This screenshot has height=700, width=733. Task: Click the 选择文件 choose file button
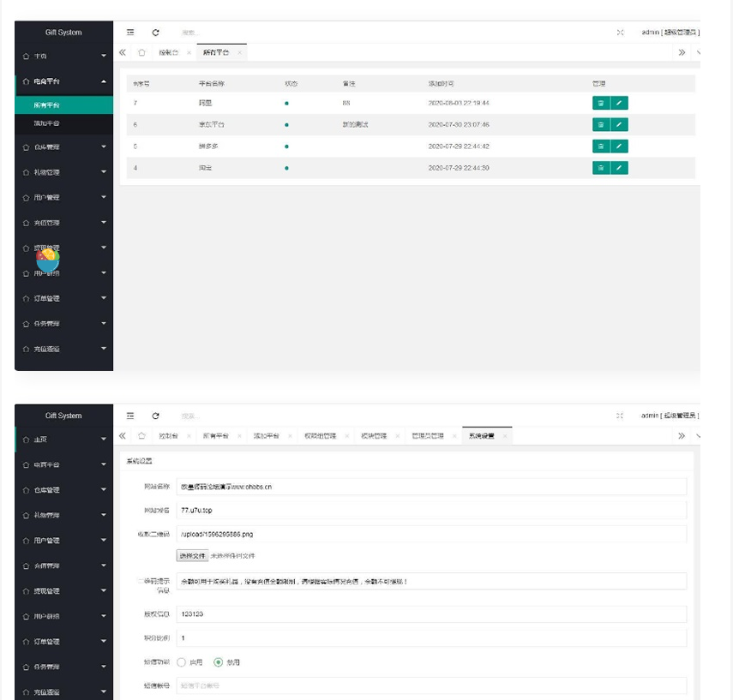(192, 556)
